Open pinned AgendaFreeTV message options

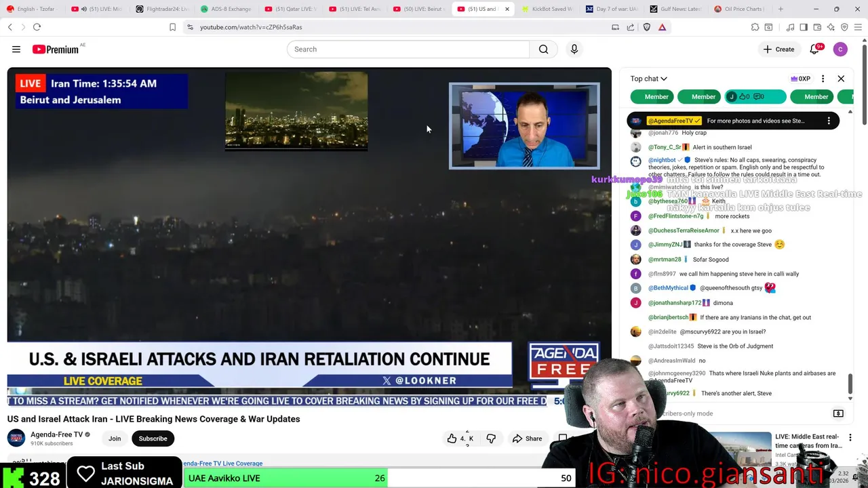[x=829, y=121]
